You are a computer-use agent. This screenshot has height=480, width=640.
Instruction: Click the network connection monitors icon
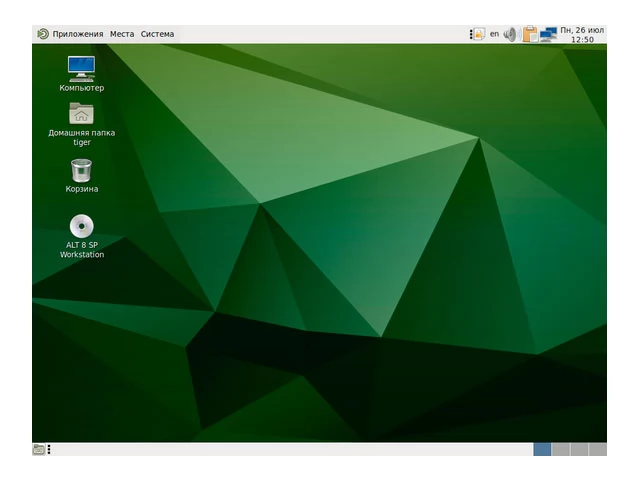click(x=548, y=34)
